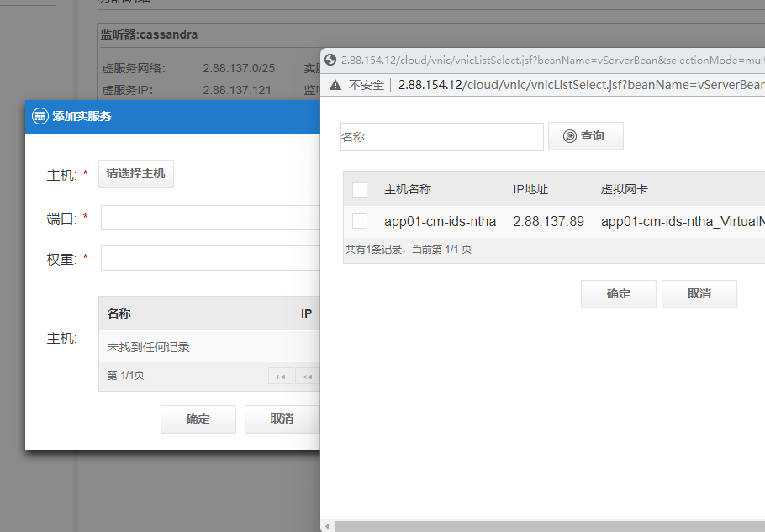Screen dimensions: 765x532
Task: Click popup address bar URL text
Action: (x=581, y=85)
